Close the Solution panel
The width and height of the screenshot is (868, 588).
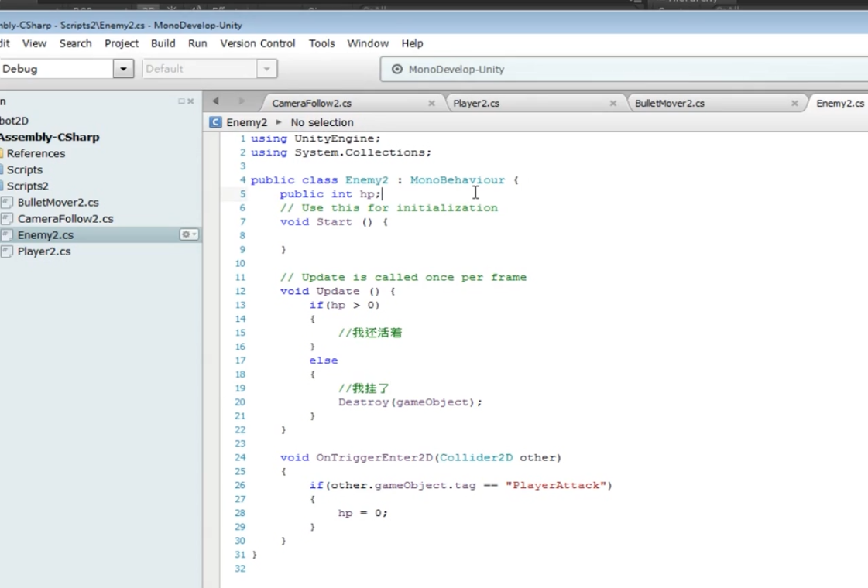point(190,101)
